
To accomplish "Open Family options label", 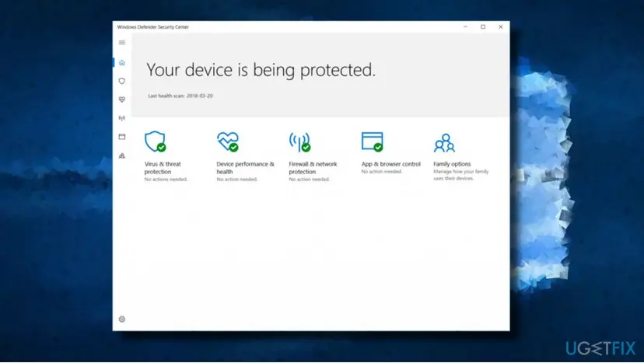I will tap(452, 164).
